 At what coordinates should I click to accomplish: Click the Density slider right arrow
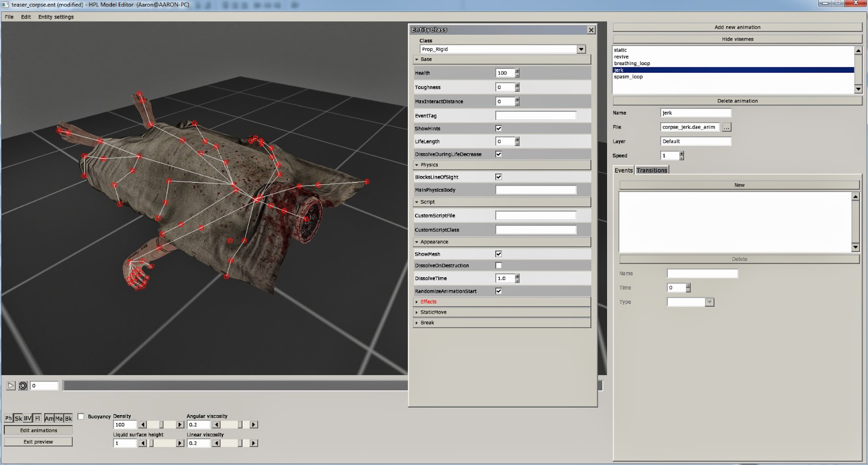tap(180, 425)
